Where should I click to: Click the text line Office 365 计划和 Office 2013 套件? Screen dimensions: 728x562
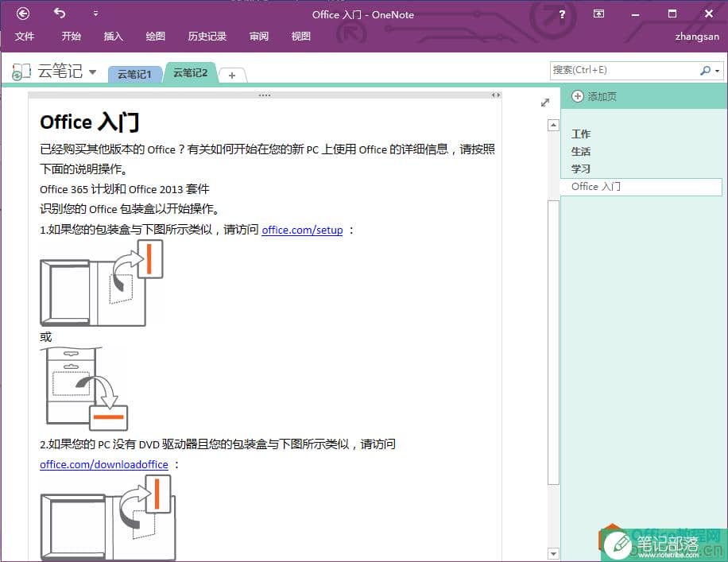pos(125,189)
